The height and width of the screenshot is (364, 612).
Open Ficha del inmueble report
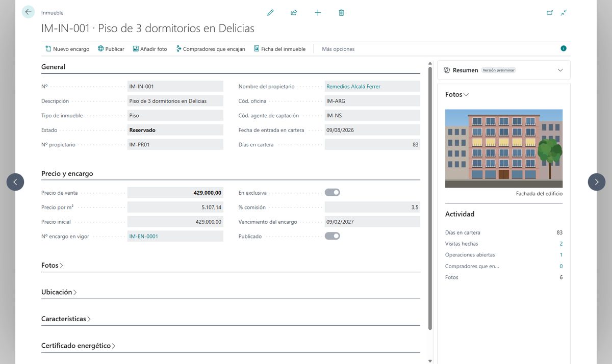click(x=279, y=49)
